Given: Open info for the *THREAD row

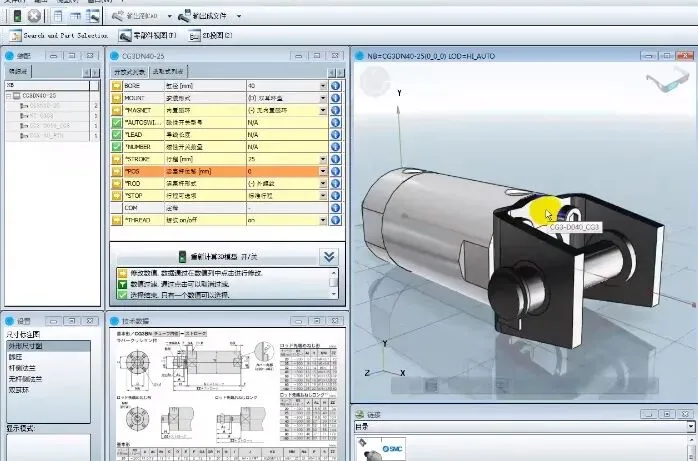Looking at the screenshot, I should tap(336, 220).
